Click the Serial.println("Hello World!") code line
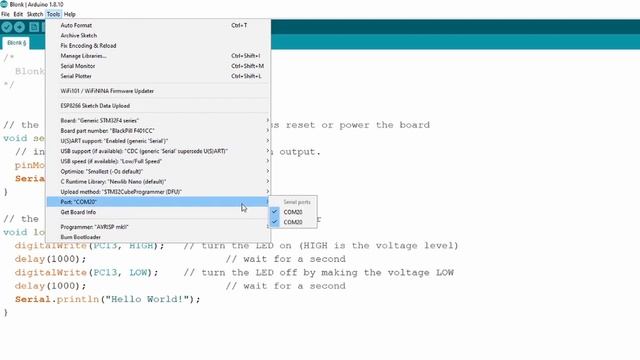The width and height of the screenshot is (640, 360). [108, 300]
